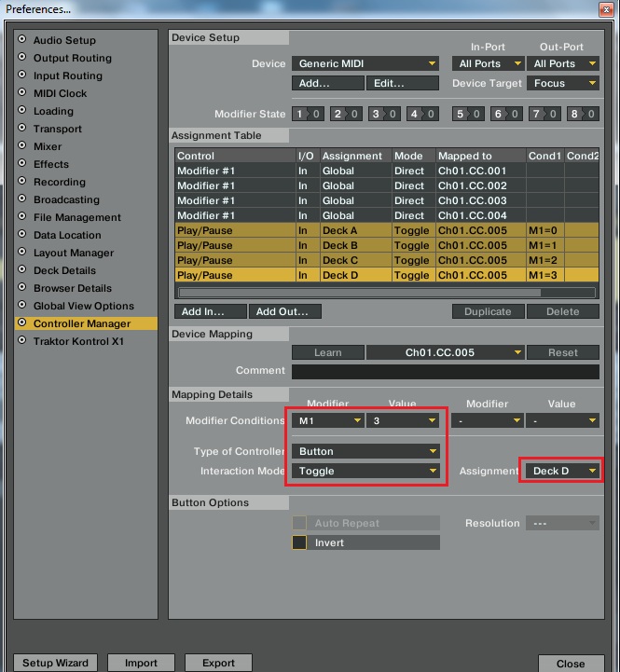Click the Add... device button
620x672 pixels.
328,83
